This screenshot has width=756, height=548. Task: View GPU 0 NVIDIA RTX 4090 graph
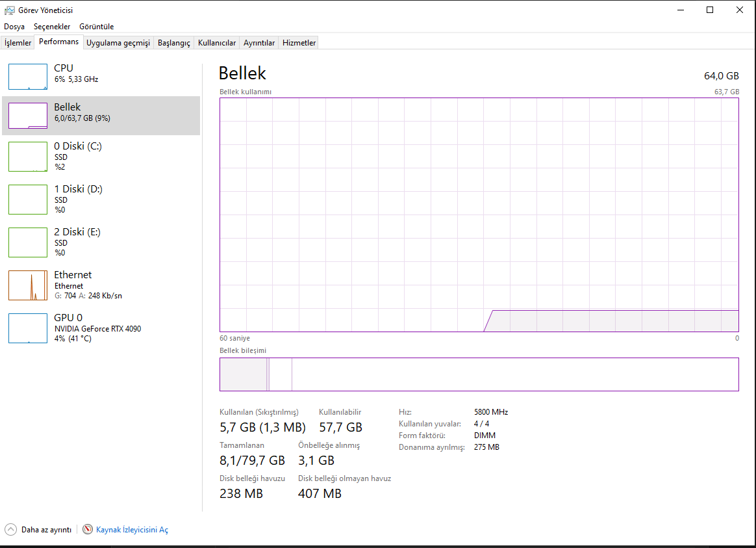coord(28,328)
